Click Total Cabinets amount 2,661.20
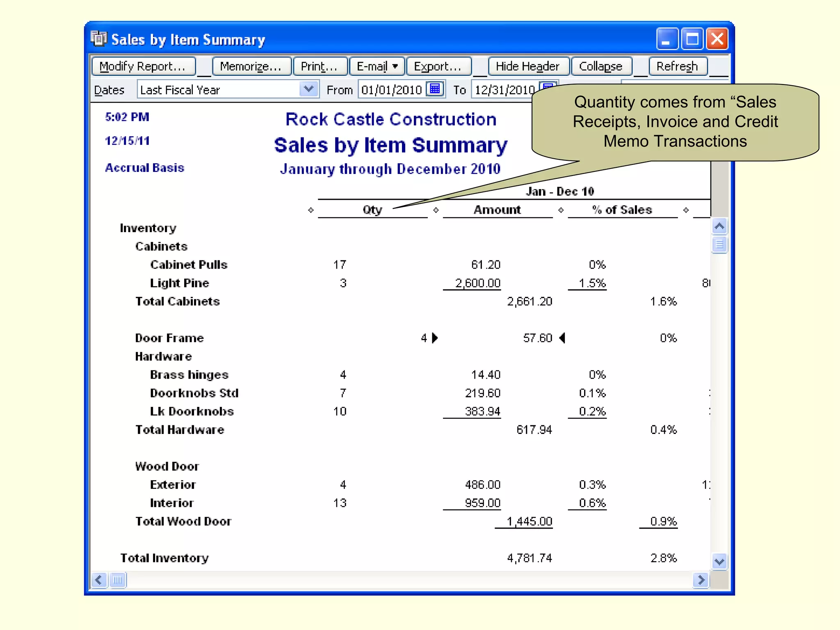 pos(530,301)
